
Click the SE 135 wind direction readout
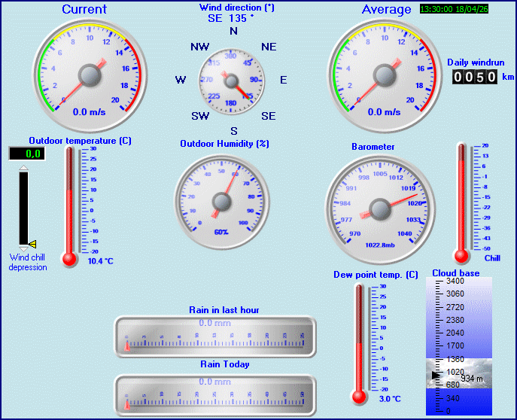(231, 18)
